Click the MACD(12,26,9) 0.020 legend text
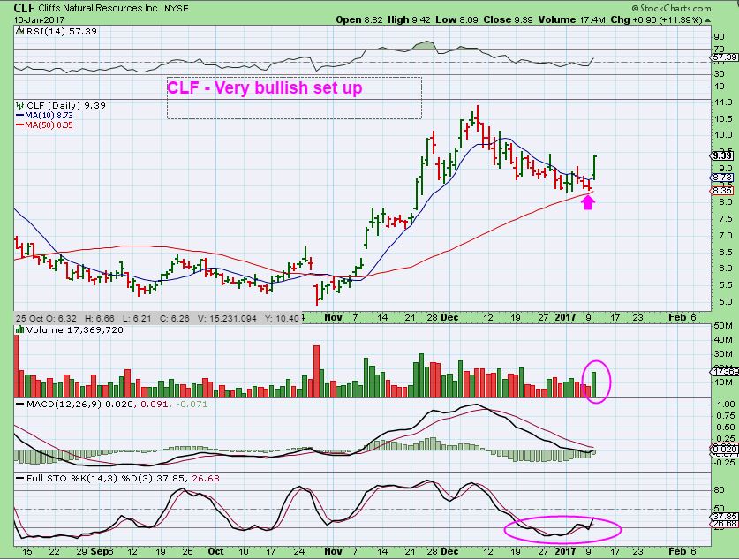The width and height of the screenshot is (739, 560). 81,404
